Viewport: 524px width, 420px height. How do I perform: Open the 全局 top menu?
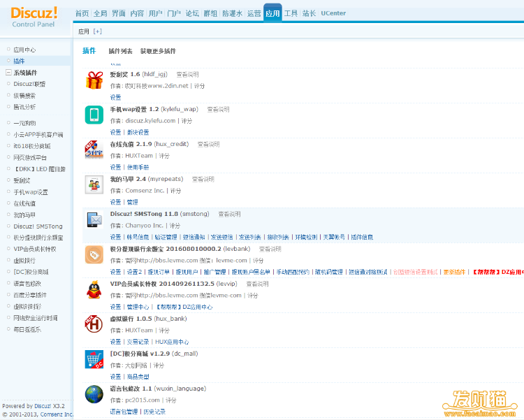pos(100,13)
